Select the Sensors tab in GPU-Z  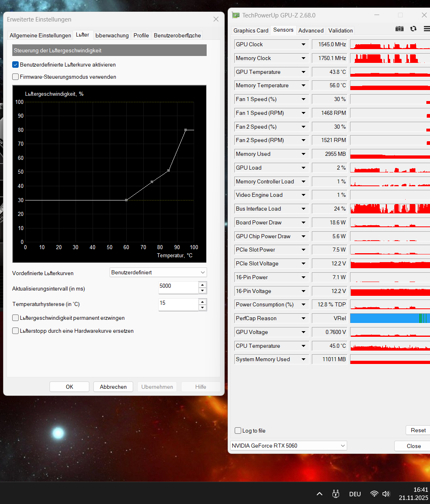[x=283, y=30]
